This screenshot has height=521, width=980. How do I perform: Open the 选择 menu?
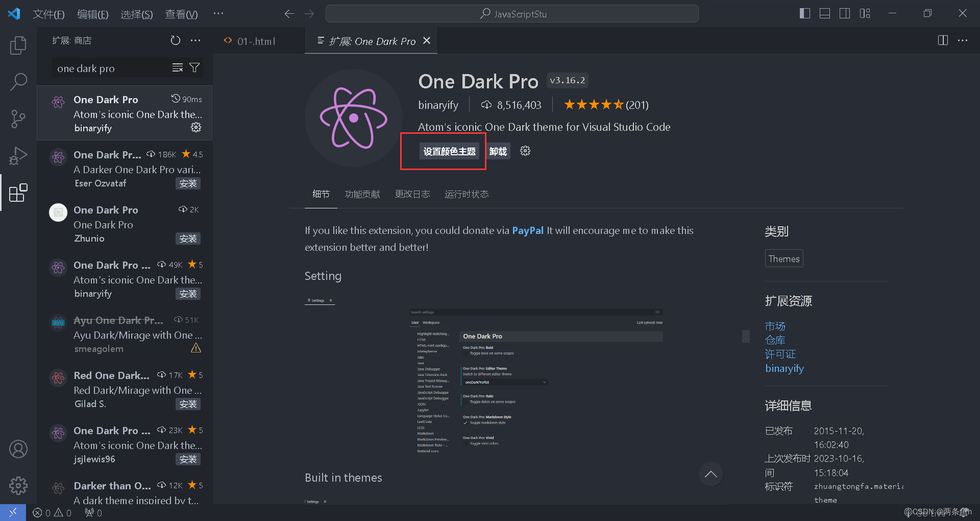(x=136, y=14)
